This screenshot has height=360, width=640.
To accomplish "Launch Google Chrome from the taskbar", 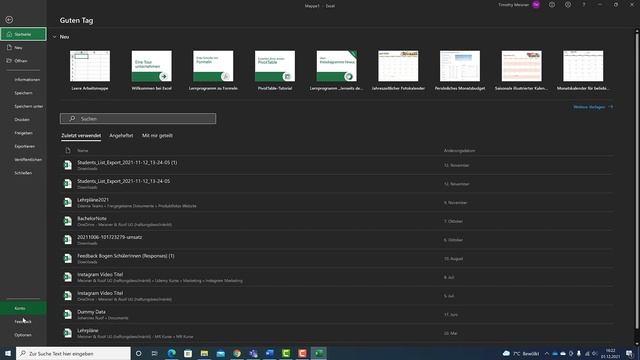I will 237,353.
